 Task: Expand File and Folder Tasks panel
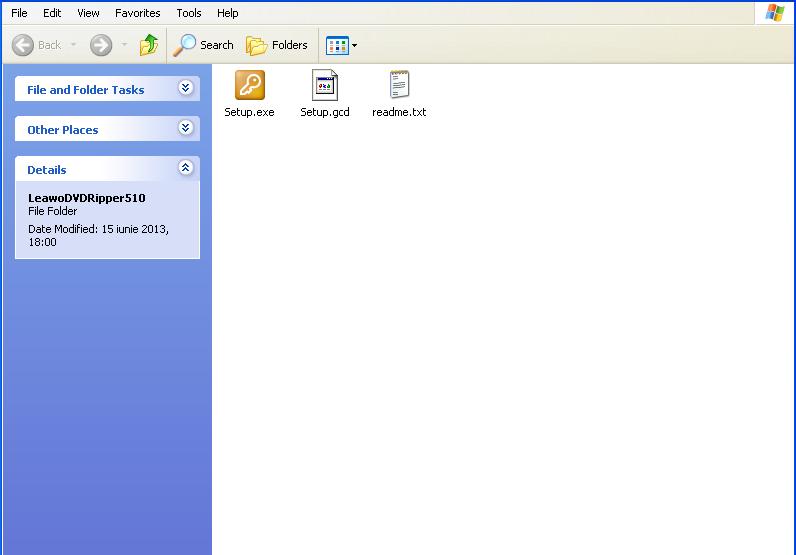click(x=186, y=88)
